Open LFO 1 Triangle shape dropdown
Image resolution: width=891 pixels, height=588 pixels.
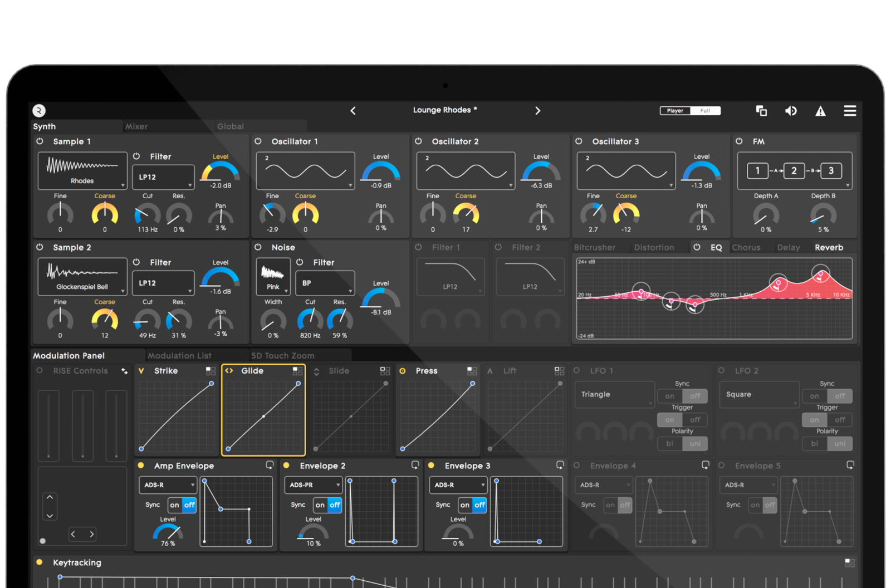(x=614, y=394)
